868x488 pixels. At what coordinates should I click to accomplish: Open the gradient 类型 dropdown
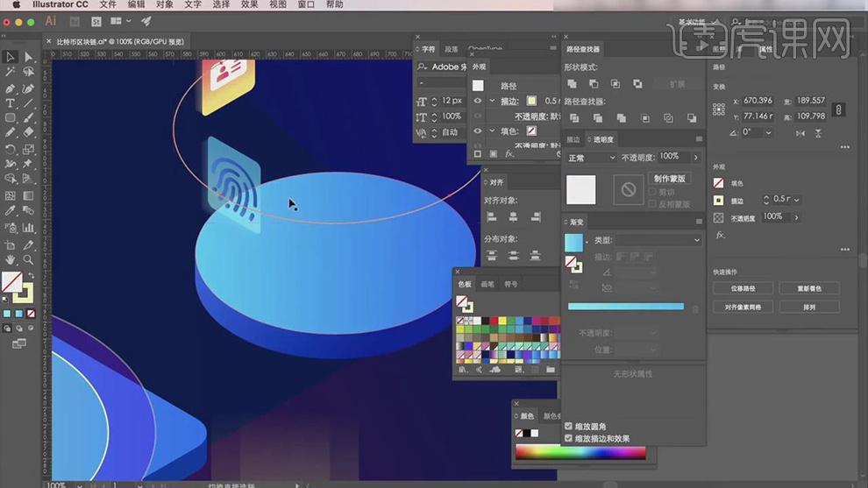tap(660, 240)
